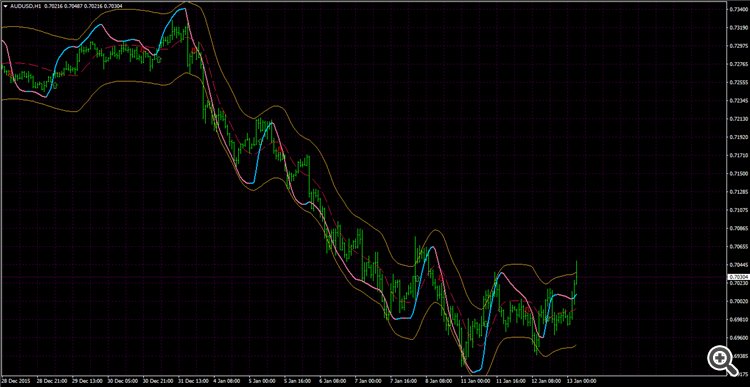Viewport: 750px width, 387px height.
Task: Click the 0.71075 price axis label
Action: 739,210
